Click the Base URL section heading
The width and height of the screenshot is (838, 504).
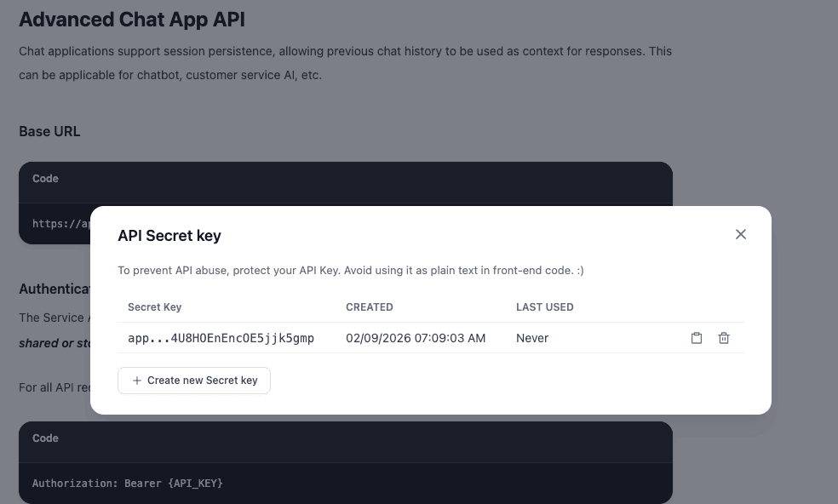[x=49, y=131]
